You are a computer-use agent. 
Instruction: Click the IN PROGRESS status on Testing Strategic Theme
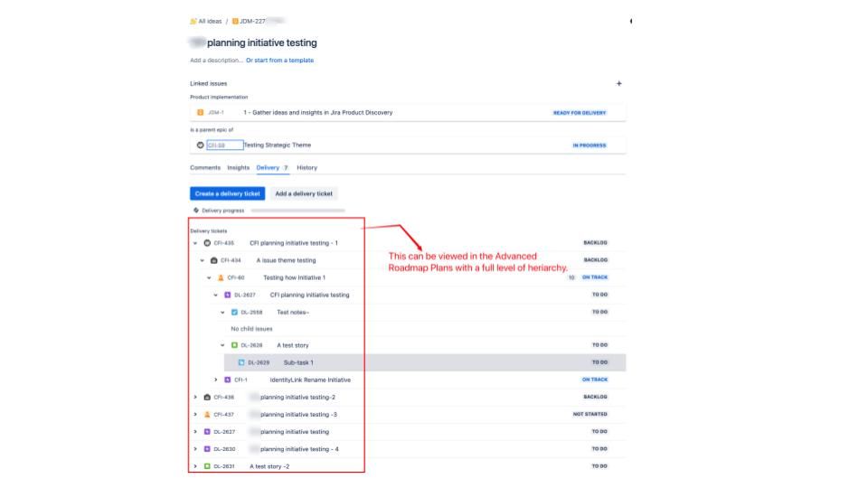tap(590, 145)
